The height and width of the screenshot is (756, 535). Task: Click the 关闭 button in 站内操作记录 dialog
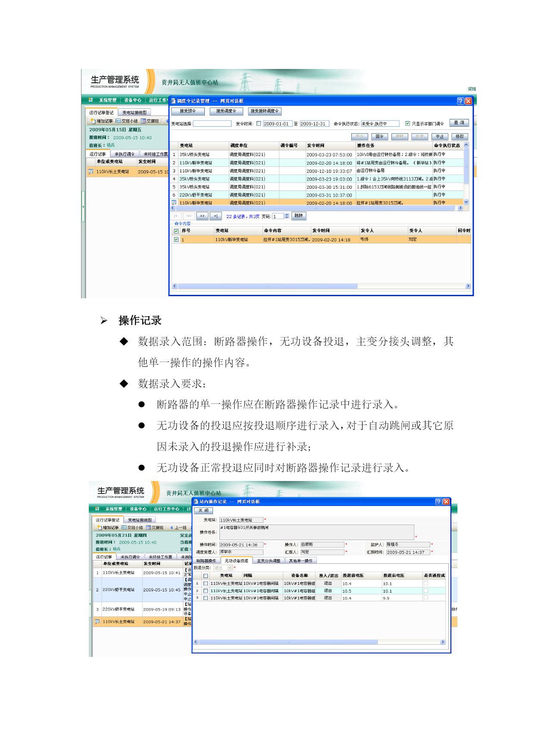click(x=203, y=510)
